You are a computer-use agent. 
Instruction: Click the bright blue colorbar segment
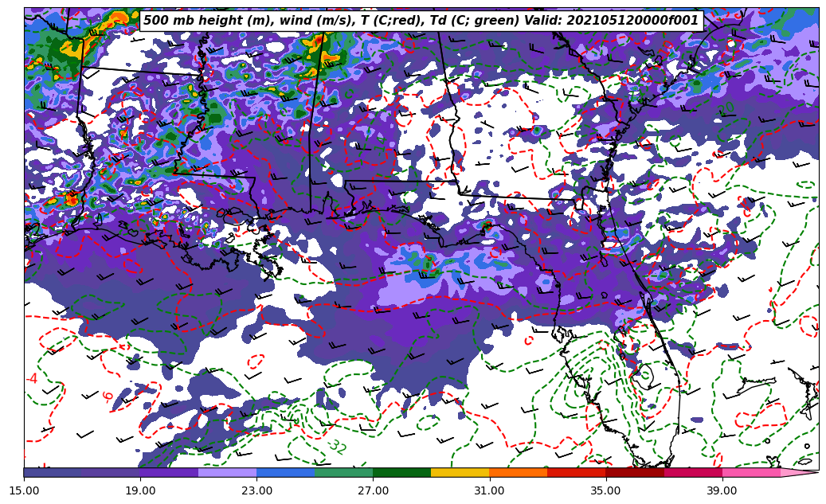click(x=285, y=472)
